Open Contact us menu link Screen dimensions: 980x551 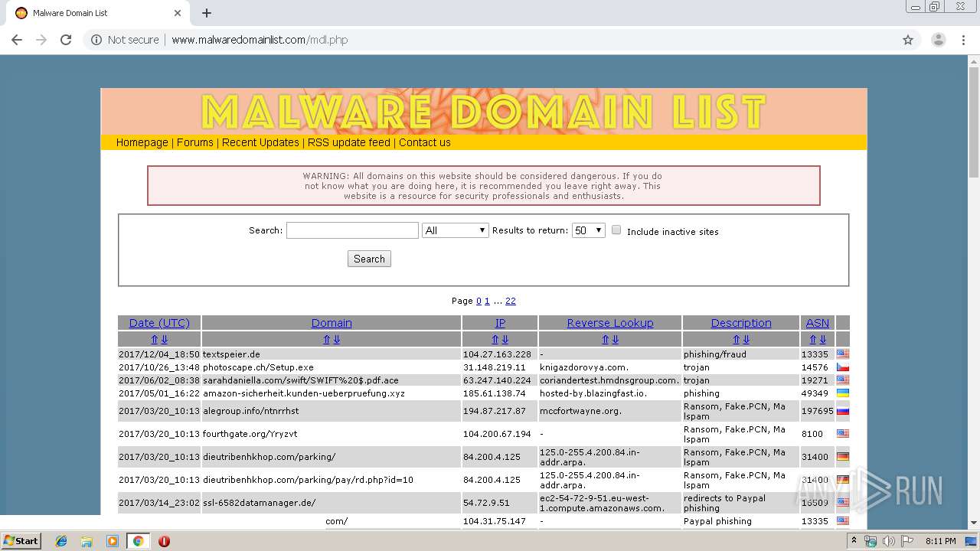425,142
